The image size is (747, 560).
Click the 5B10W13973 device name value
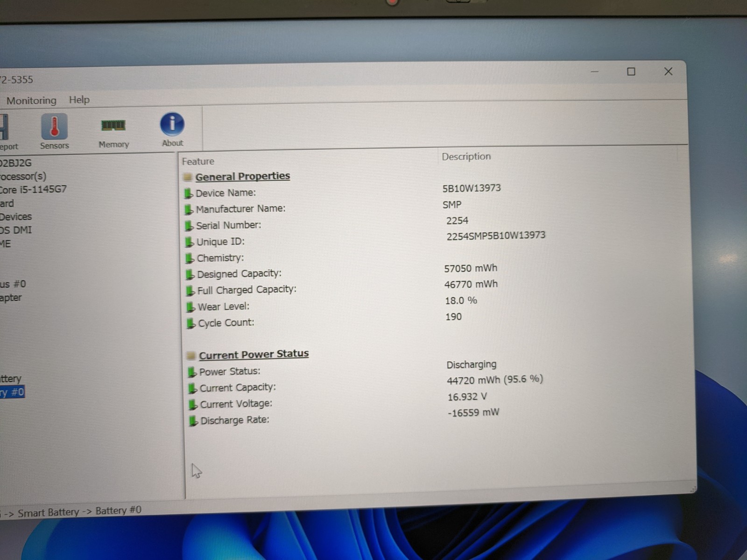coord(472,188)
